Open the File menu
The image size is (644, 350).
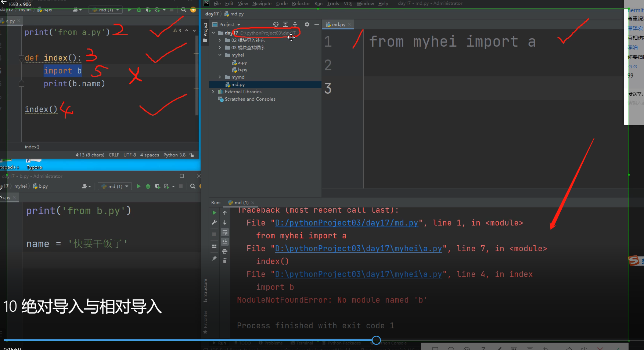tap(217, 3)
